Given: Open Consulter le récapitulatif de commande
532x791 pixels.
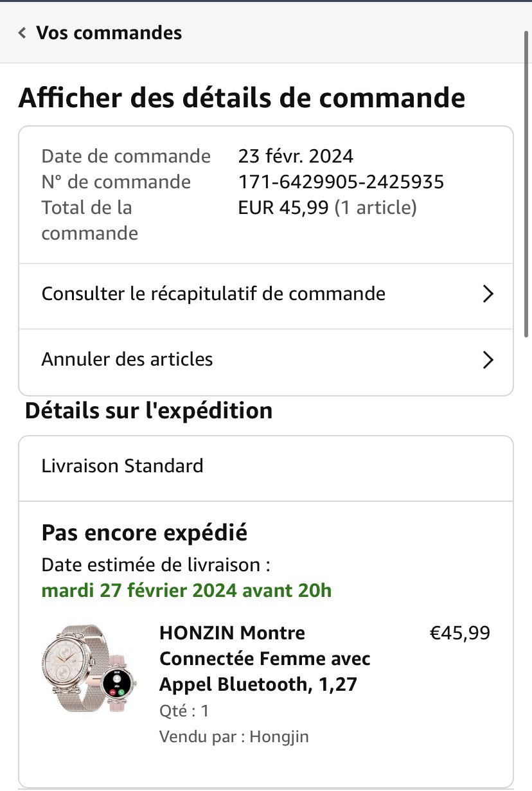Looking at the screenshot, I should (x=213, y=294).
